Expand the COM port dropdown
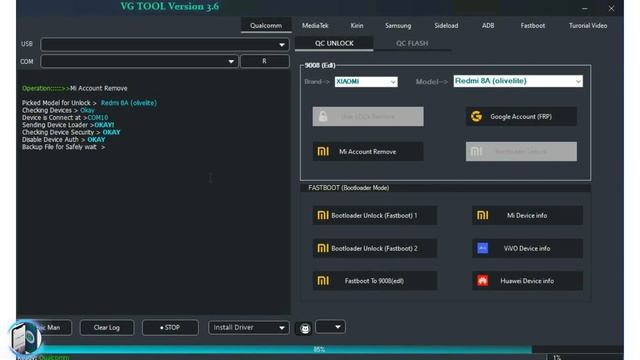The image size is (640, 360). [139, 61]
